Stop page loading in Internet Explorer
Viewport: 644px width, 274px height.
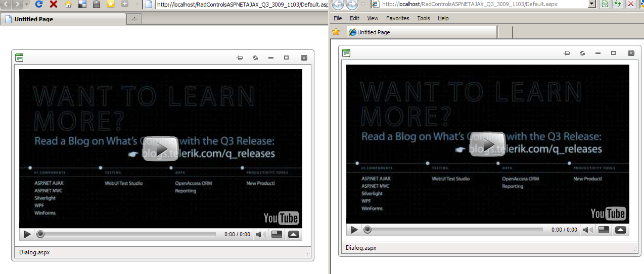[631, 4]
